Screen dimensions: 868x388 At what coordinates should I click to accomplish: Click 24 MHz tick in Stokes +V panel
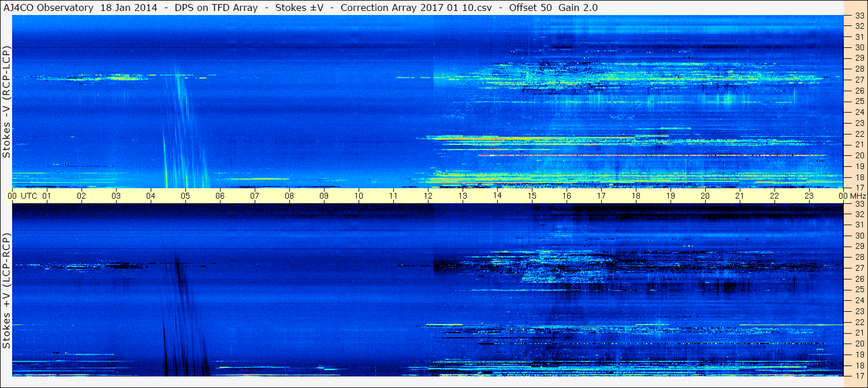(x=859, y=300)
